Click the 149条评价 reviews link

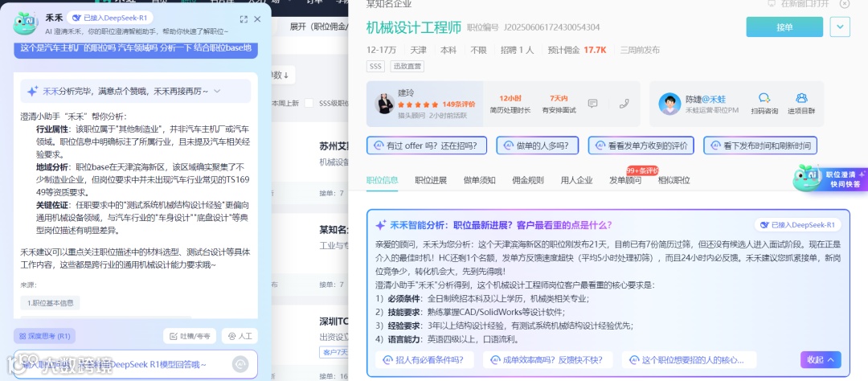tap(458, 104)
